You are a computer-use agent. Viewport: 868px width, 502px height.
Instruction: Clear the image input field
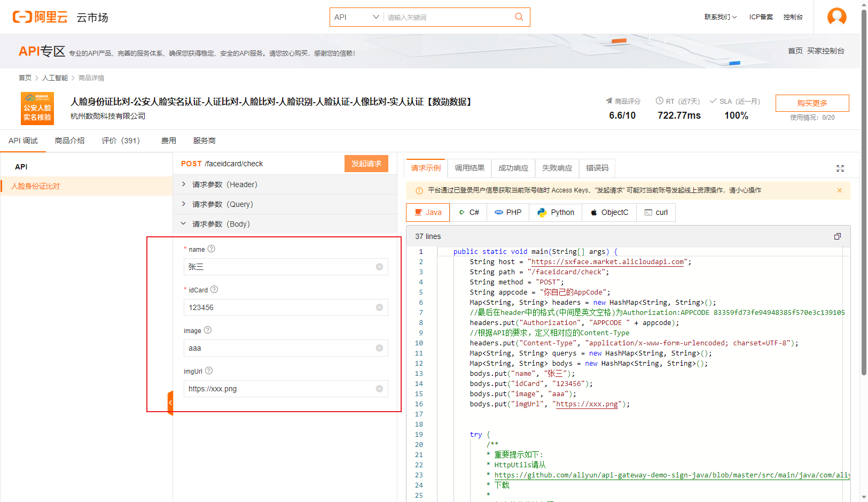(x=379, y=348)
